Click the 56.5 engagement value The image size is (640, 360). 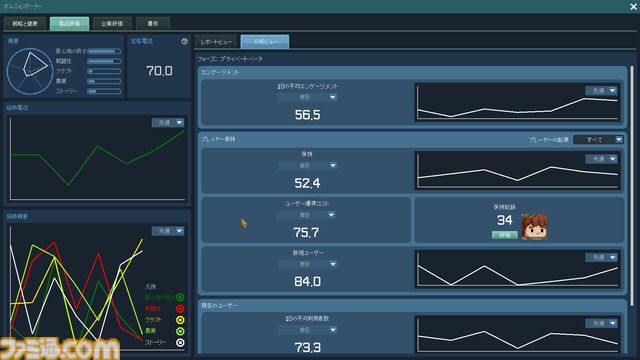(307, 115)
